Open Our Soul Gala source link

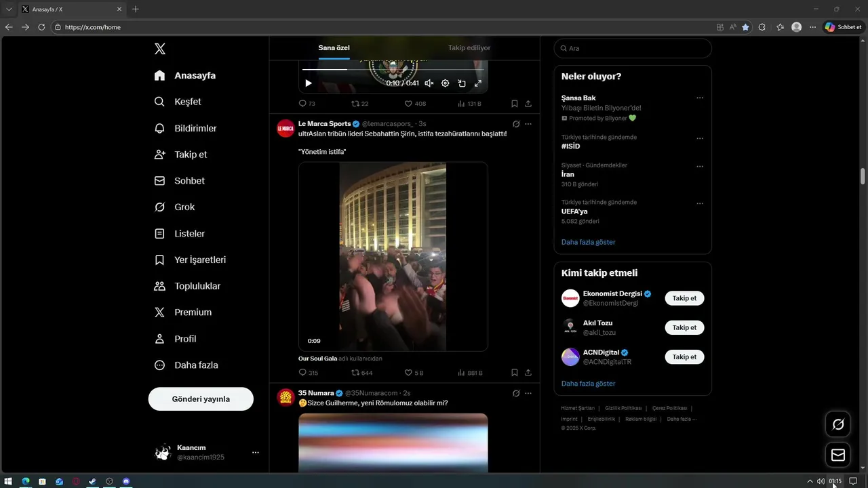318,359
